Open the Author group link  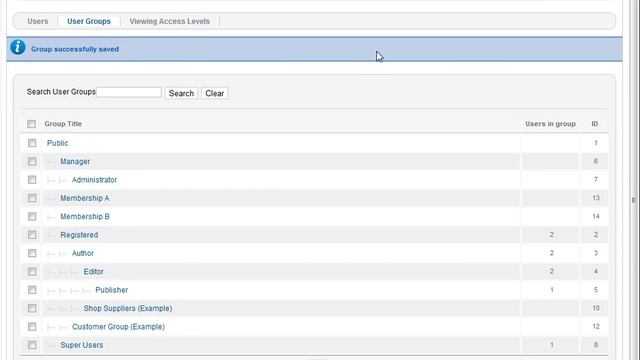click(x=83, y=253)
